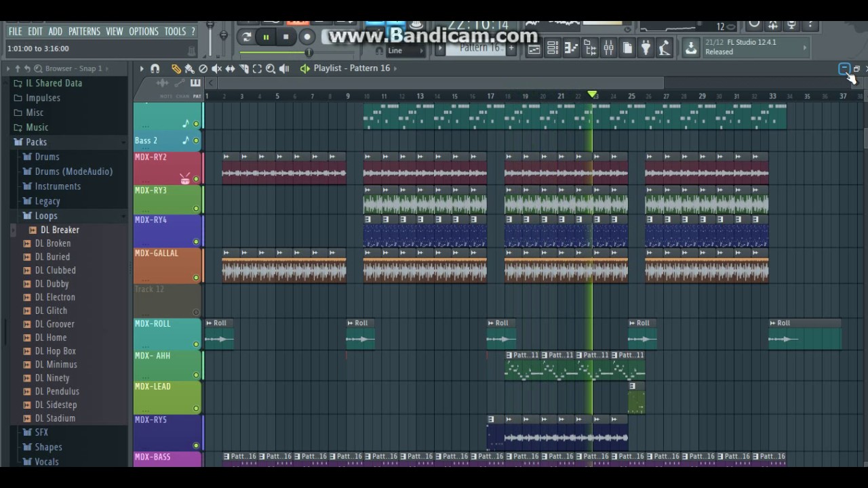Select the DL Stadium loop folder
This screenshot has width=868, height=488.
point(55,419)
